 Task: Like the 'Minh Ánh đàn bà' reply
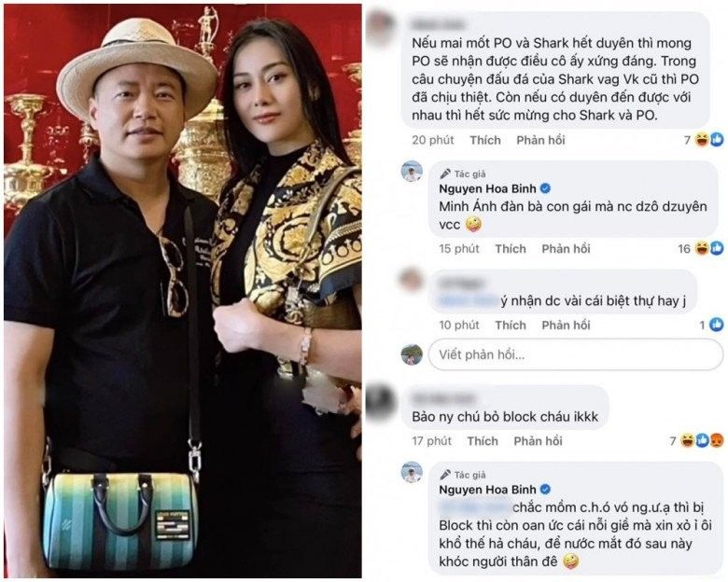pos(511,249)
